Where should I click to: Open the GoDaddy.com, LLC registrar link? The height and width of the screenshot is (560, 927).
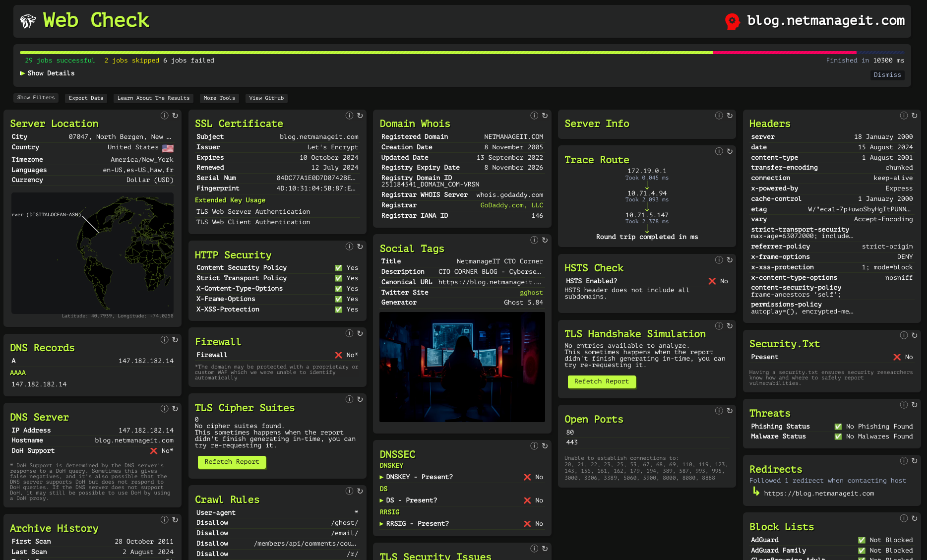pos(511,205)
